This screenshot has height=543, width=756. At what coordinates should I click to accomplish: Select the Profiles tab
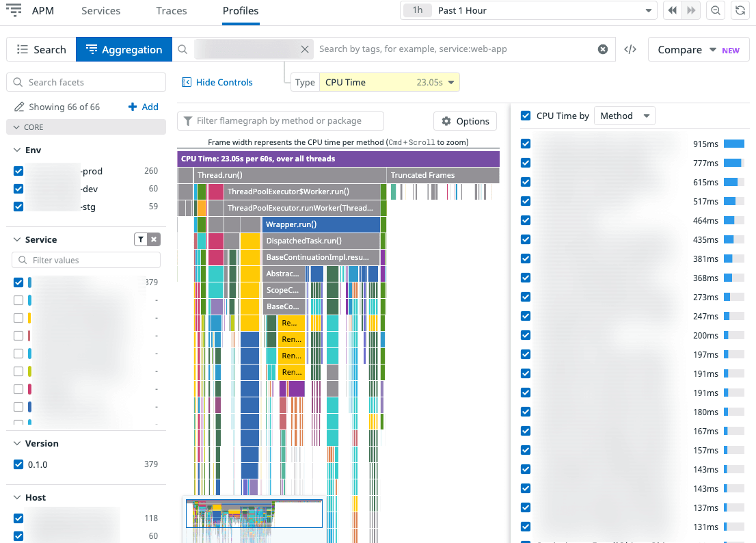tap(241, 11)
